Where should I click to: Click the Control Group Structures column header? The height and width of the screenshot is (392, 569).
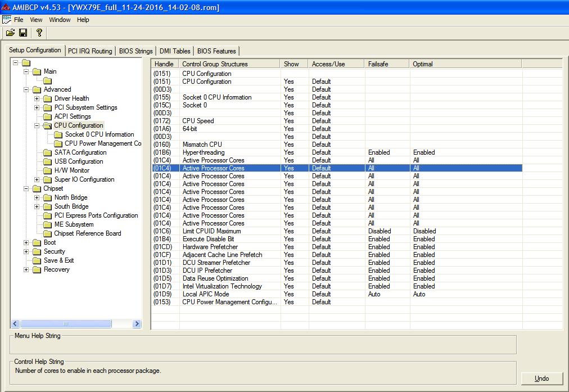tap(230, 64)
